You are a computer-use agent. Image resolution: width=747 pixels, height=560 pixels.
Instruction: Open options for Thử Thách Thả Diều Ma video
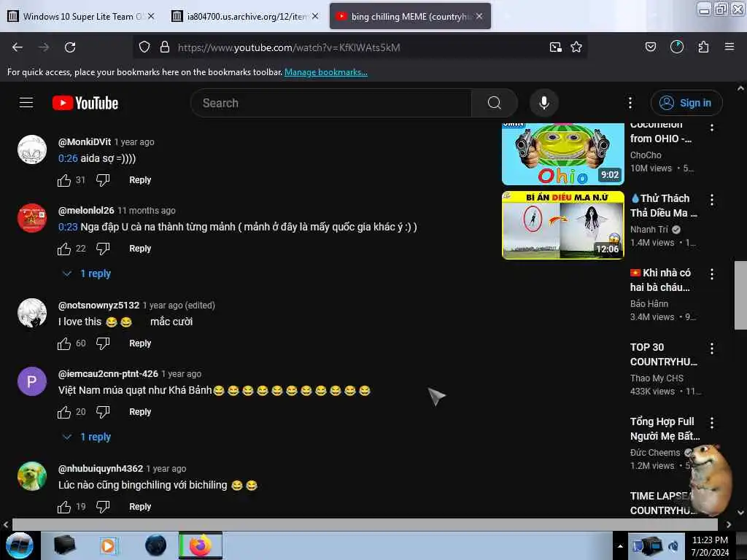pyautogui.click(x=712, y=200)
